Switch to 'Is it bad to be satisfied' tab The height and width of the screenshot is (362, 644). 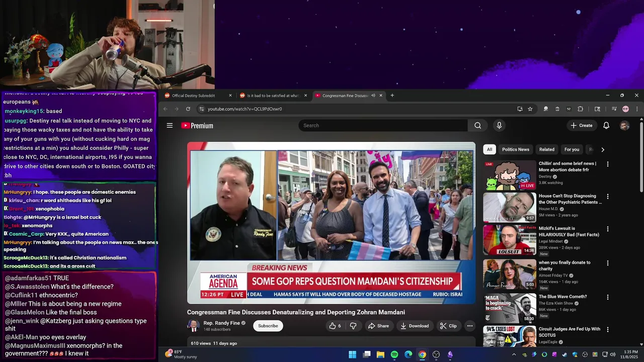click(x=273, y=96)
